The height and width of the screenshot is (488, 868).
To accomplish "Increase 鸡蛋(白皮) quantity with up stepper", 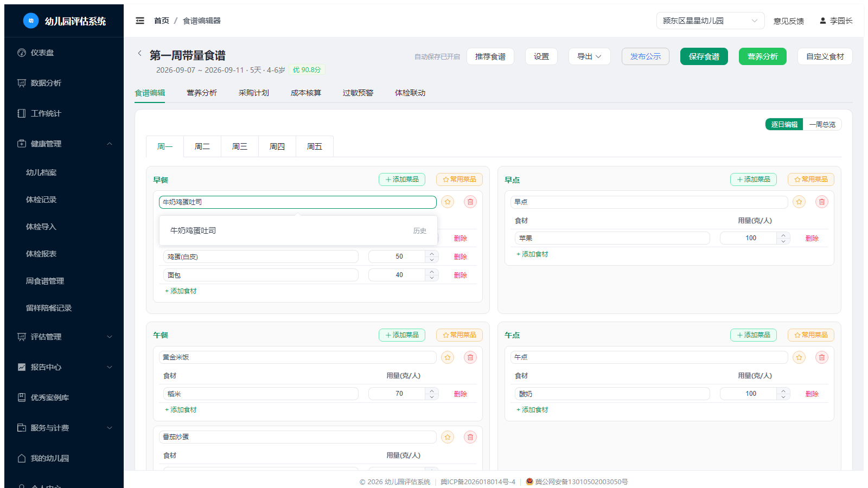I will [x=432, y=253].
